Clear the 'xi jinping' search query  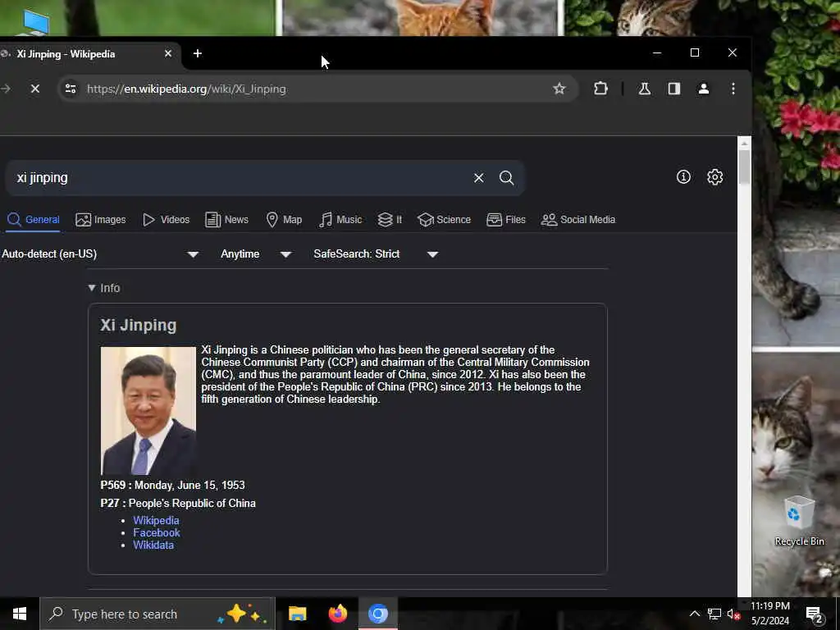478,178
